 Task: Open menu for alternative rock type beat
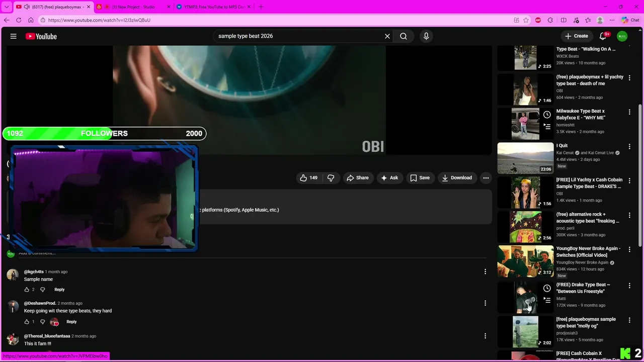(x=629, y=215)
